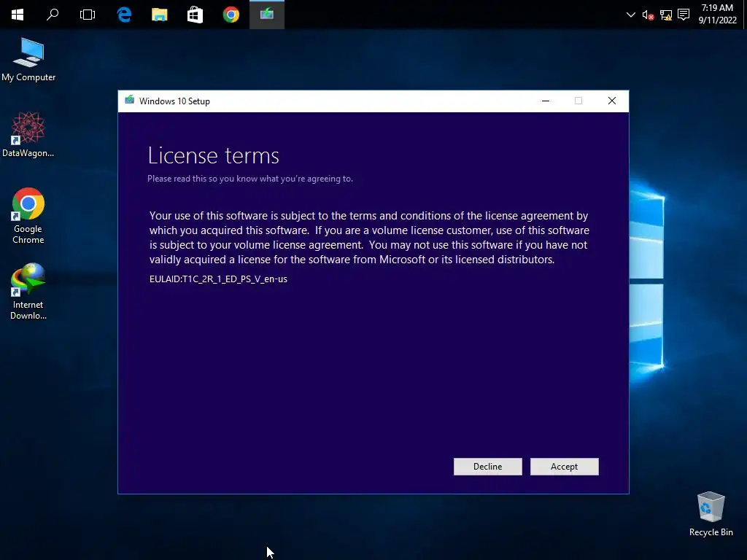The height and width of the screenshot is (560, 747).
Task: Open the volume speaker icon
Action: [x=648, y=15]
